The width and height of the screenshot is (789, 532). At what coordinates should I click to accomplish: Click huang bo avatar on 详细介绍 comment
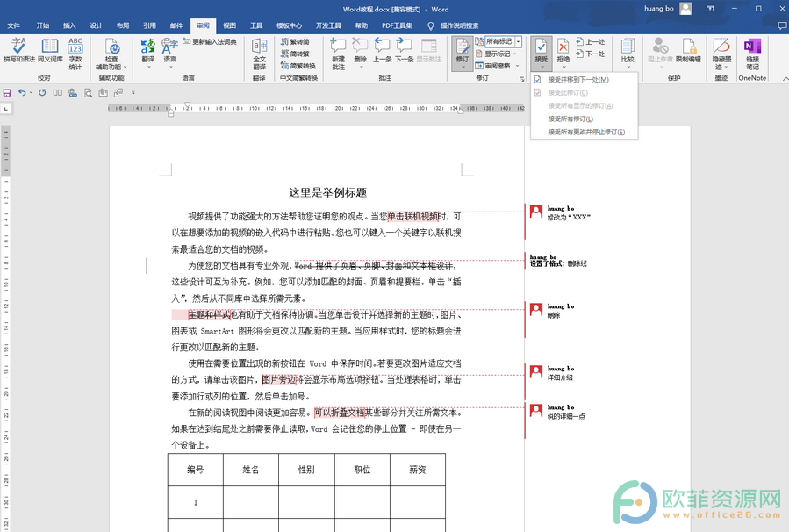tap(536, 372)
